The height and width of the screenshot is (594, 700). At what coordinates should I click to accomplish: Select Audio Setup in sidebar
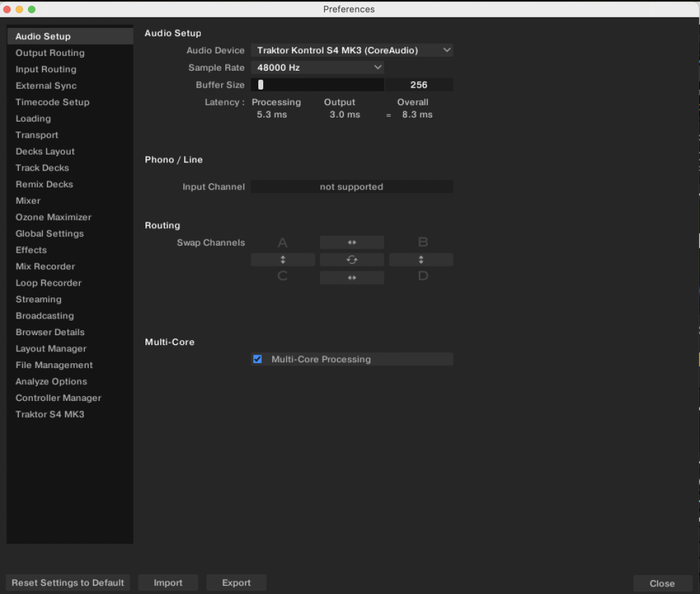(x=70, y=36)
